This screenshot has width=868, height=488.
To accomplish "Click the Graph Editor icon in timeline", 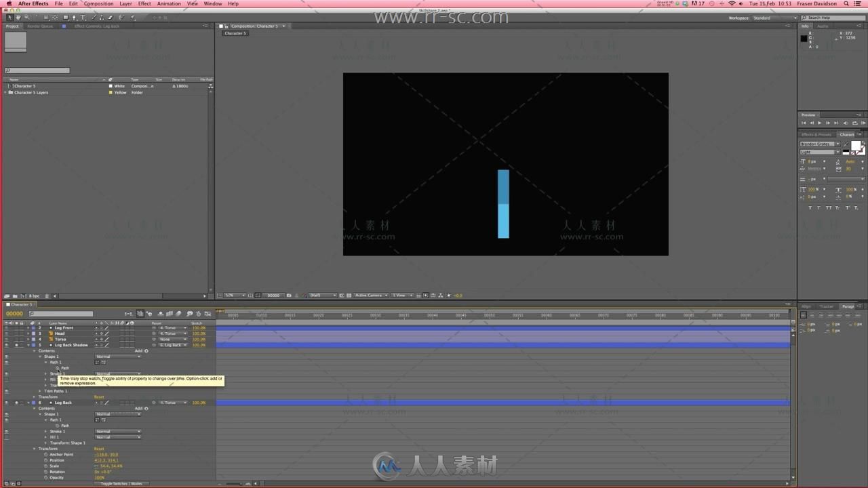I will tap(208, 314).
